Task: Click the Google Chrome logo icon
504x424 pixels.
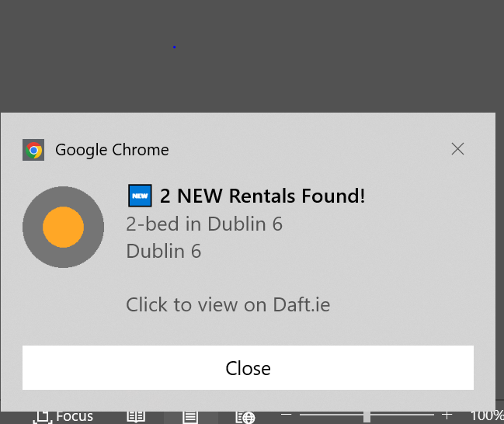Action: point(33,150)
